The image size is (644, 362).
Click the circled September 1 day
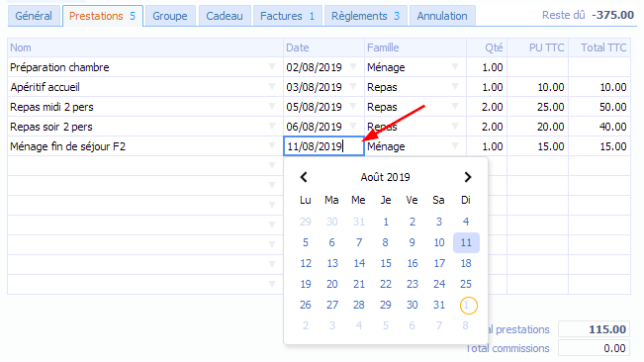pyautogui.click(x=468, y=306)
